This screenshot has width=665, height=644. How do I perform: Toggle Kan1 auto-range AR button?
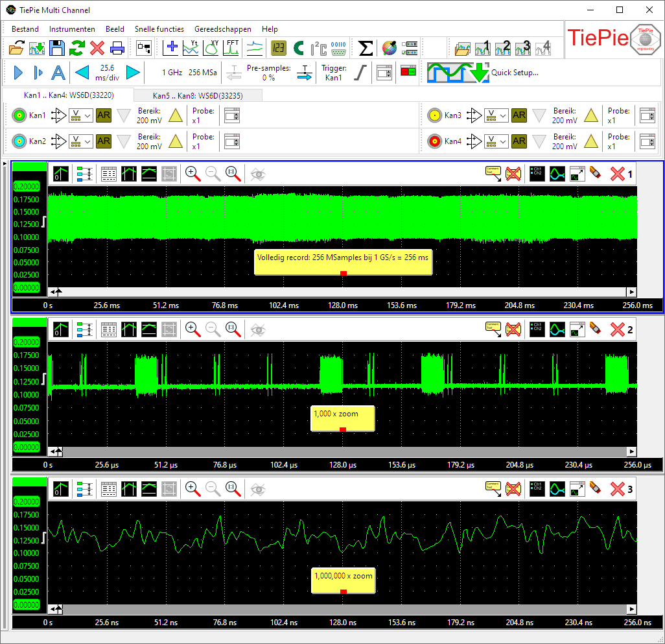(x=104, y=115)
